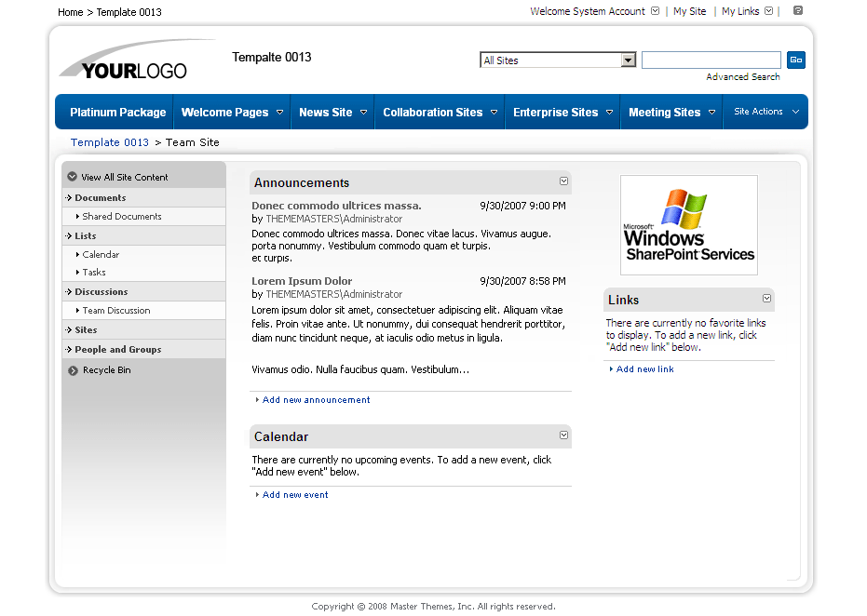Image resolution: width=867 pixels, height=616 pixels.
Task: Click the Go search button
Action: tap(796, 59)
